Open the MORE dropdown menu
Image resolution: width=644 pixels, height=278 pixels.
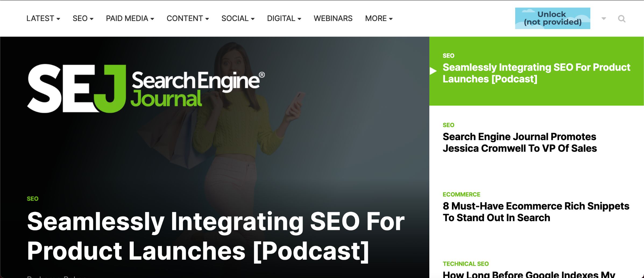tap(379, 18)
